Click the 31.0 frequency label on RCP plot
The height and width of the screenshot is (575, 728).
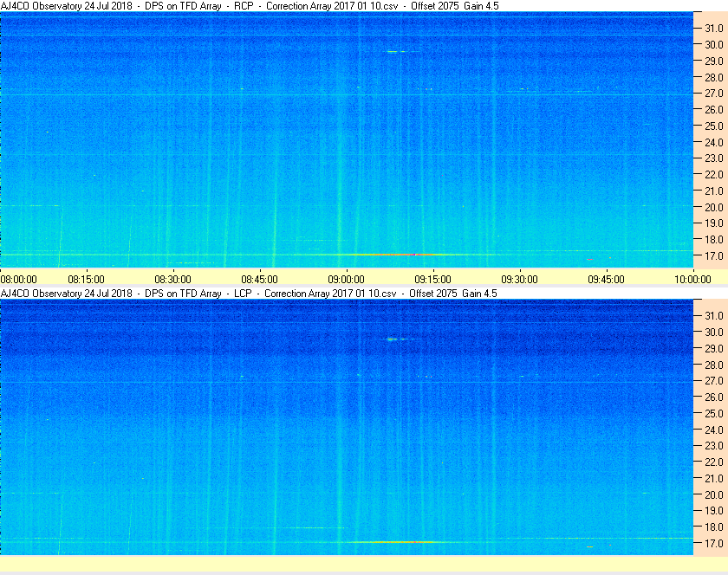click(x=714, y=29)
